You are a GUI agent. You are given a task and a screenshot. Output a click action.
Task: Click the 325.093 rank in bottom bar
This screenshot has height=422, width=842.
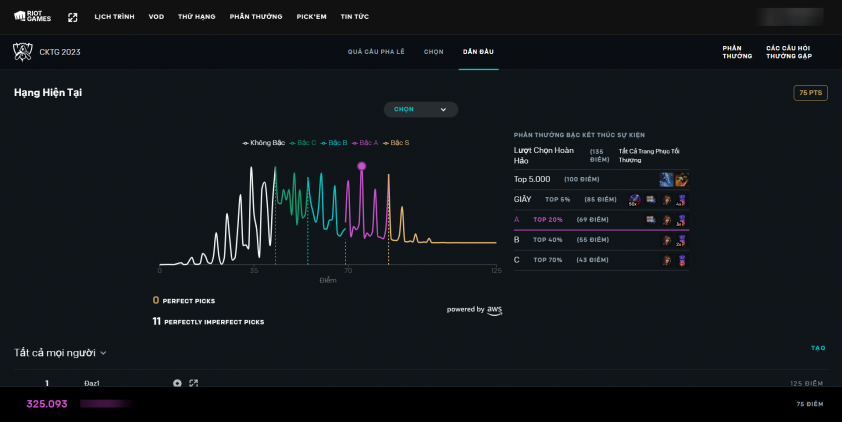pos(47,404)
